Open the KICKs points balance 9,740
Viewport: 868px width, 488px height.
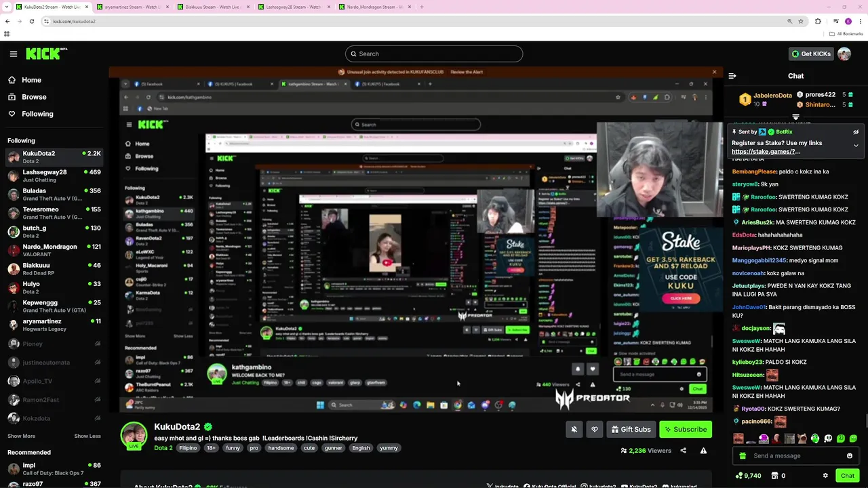pos(748,476)
